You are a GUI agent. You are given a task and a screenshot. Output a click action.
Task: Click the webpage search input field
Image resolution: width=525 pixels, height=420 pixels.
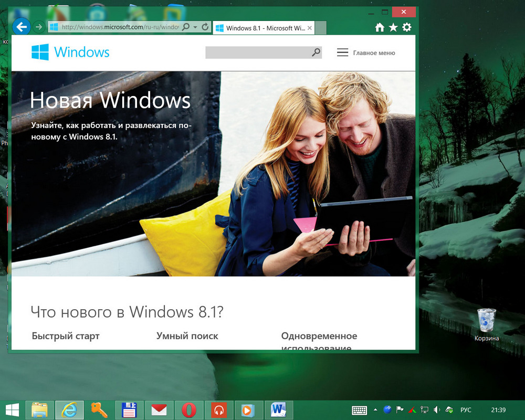tap(258, 52)
